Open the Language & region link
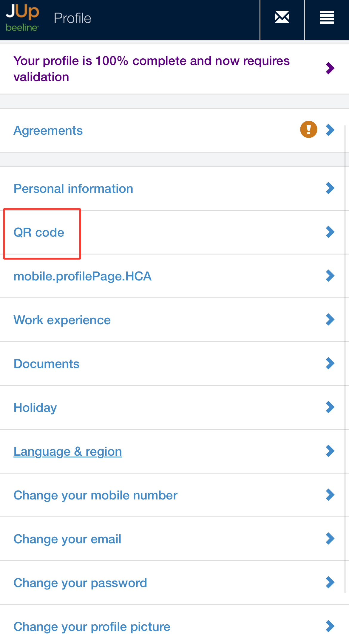Image resolution: width=349 pixels, height=644 pixels. click(68, 451)
